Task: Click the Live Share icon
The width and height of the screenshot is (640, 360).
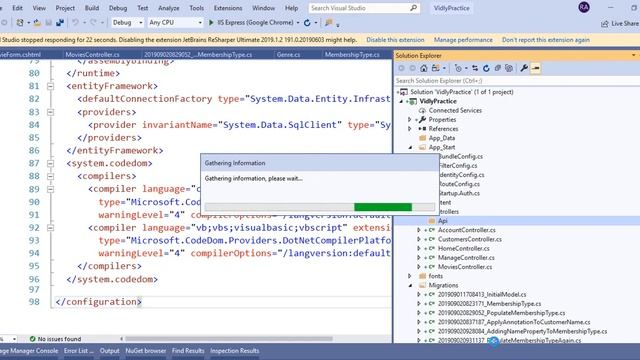Action: click(604, 24)
